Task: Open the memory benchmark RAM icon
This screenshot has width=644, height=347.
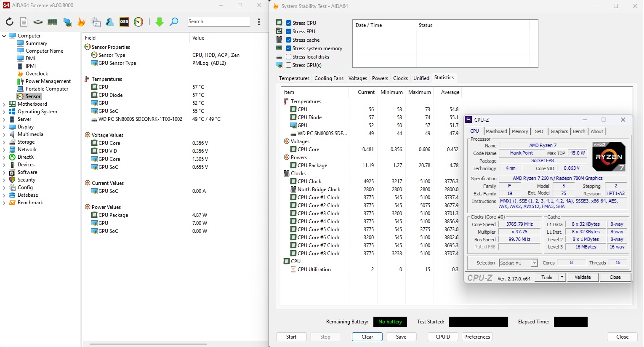Action: pyautogui.click(x=53, y=22)
